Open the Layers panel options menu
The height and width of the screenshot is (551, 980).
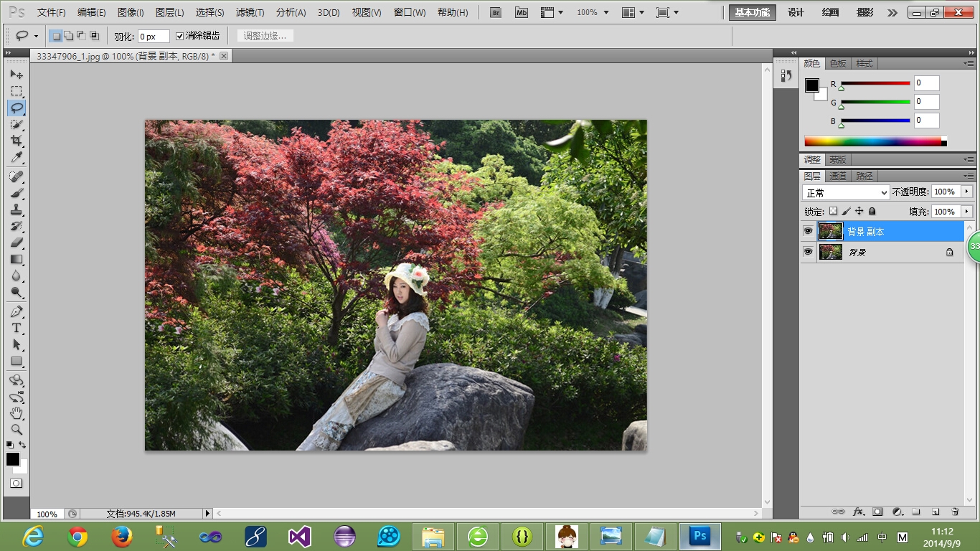click(969, 176)
